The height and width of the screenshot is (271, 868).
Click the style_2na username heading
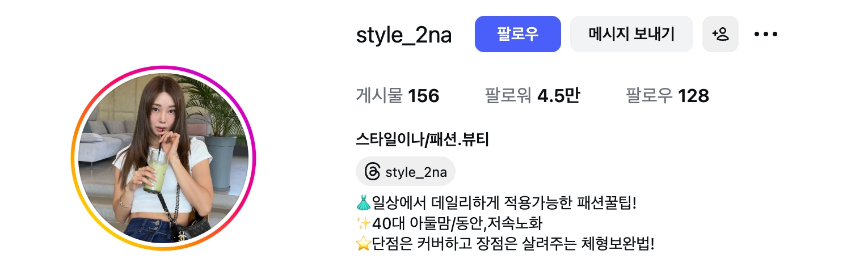[x=404, y=35]
